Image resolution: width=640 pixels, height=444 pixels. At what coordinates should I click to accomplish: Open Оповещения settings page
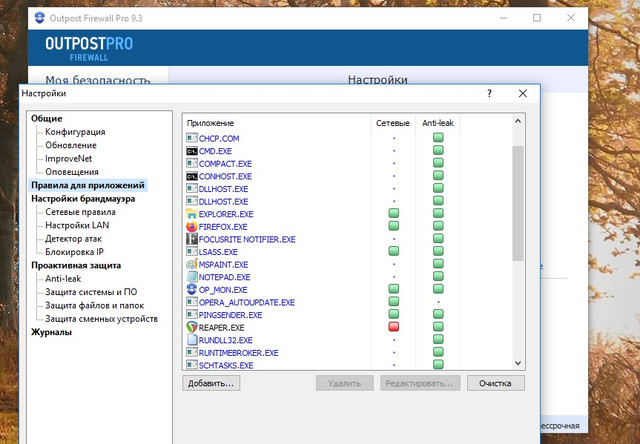[x=72, y=172]
